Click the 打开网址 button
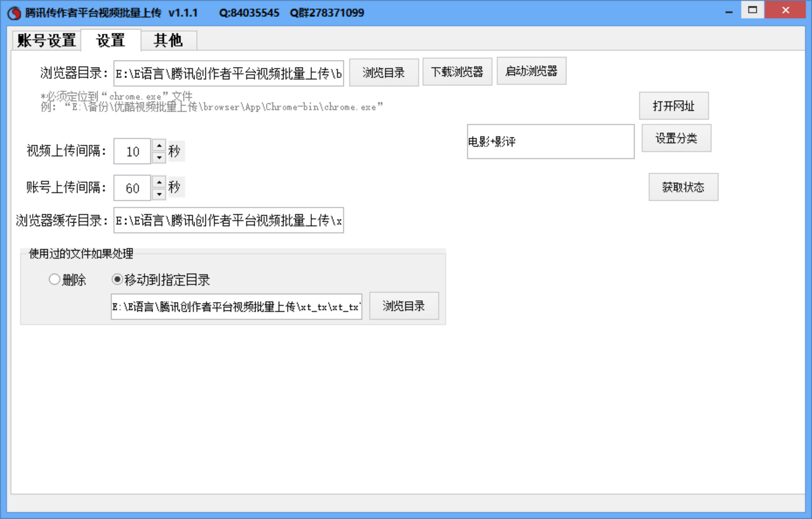Screen dimensions: 812x519 (673, 106)
